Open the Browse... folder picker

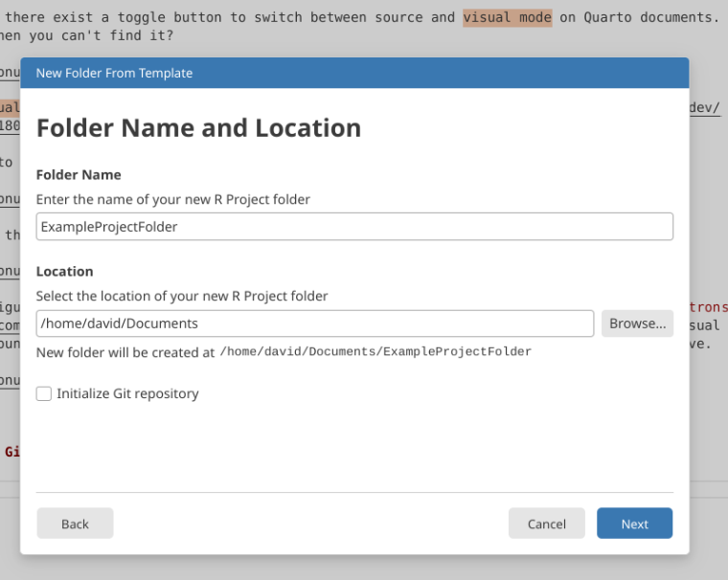(637, 323)
